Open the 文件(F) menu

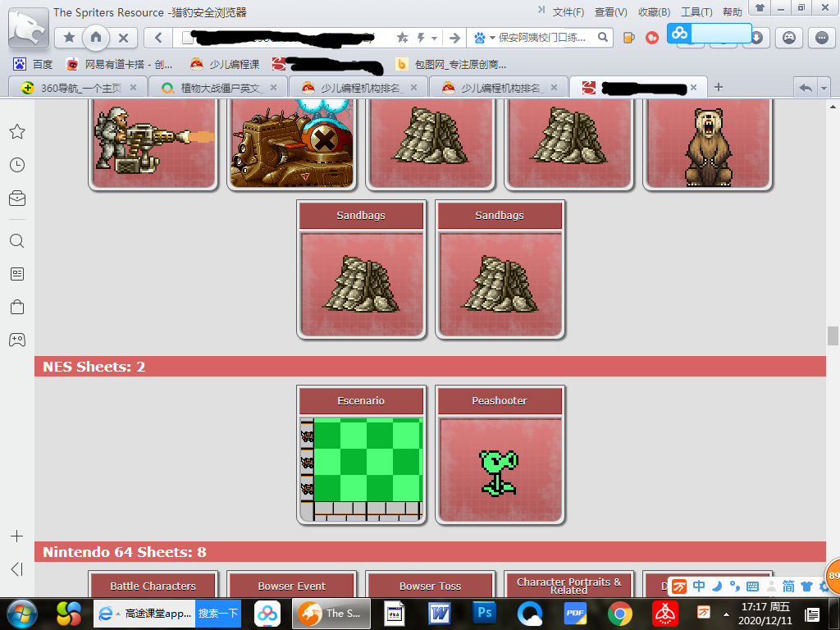(x=568, y=11)
